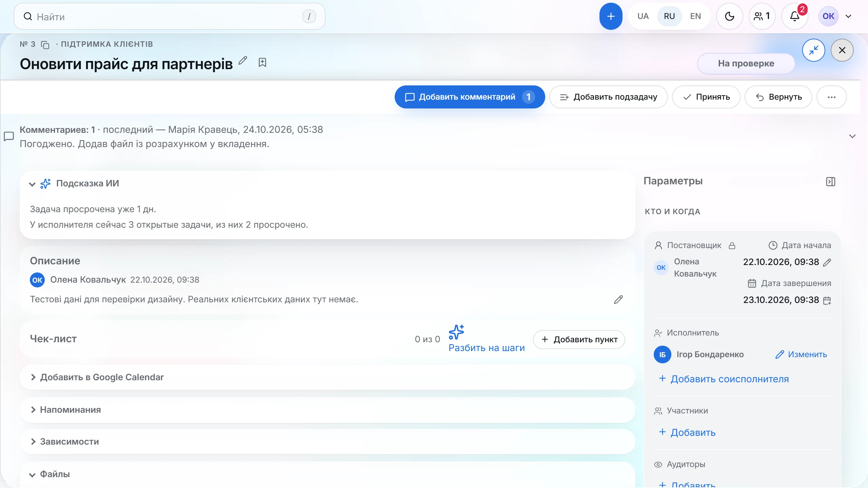Expand the Зависимости section
Viewport: 868px width, 488px height.
(x=327, y=442)
